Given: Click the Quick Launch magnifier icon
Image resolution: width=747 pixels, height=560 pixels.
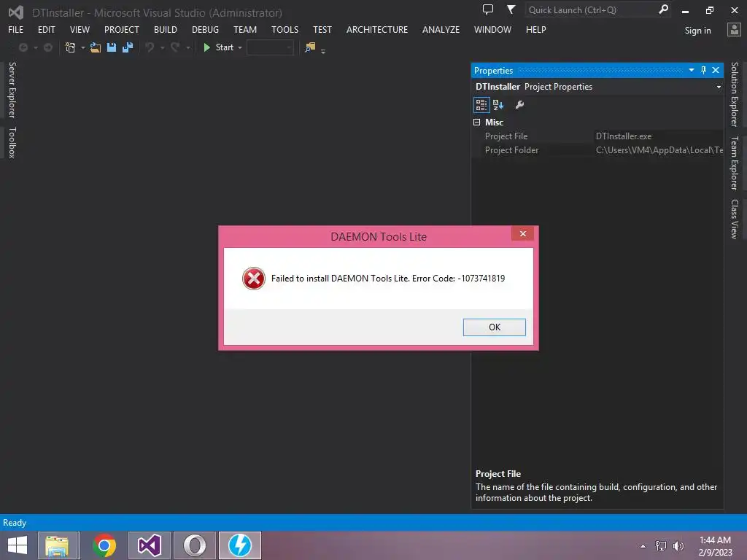Looking at the screenshot, I should [x=663, y=9].
